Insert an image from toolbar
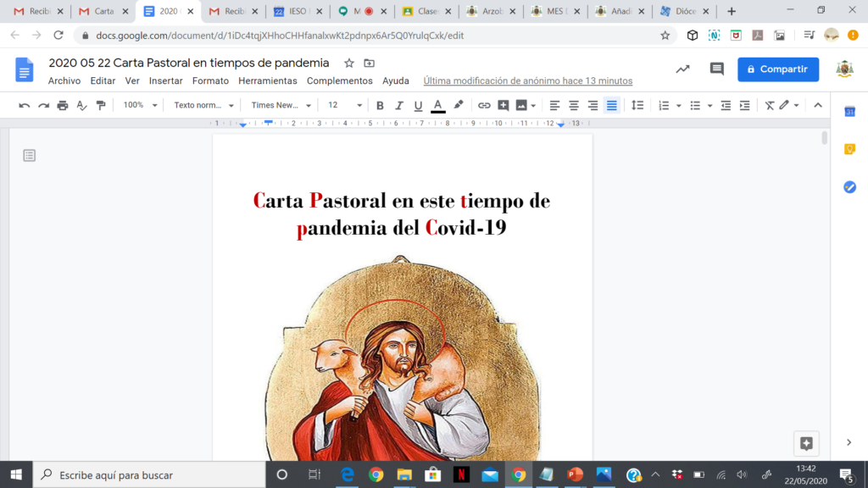868x488 pixels. (521, 105)
